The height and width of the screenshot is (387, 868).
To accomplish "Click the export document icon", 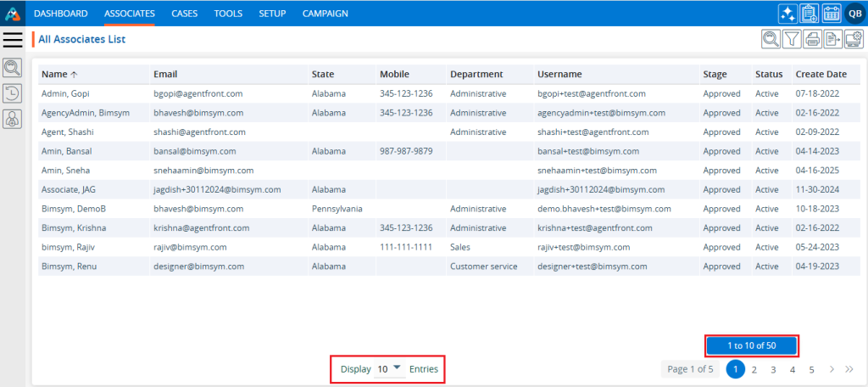I will point(833,38).
